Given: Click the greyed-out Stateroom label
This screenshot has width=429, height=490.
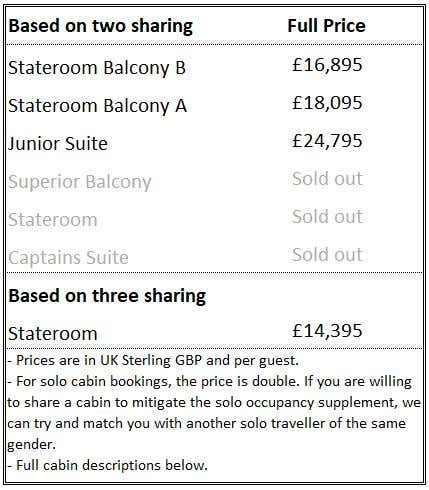Looking at the screenshot, I should click(53, 220).
